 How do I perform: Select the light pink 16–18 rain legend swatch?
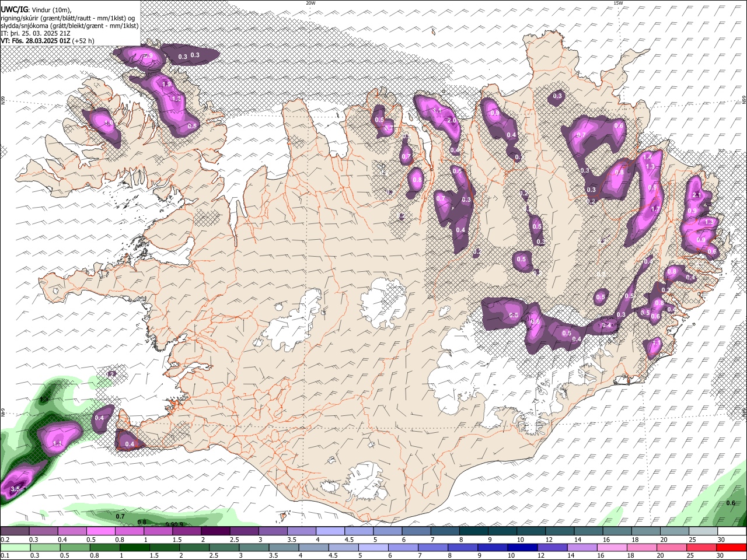coord(612,548)
